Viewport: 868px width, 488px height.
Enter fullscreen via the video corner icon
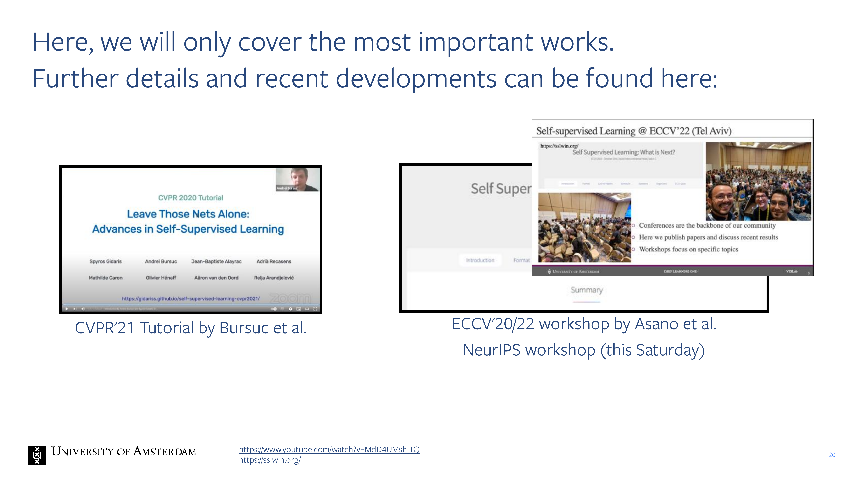point(315,309)
